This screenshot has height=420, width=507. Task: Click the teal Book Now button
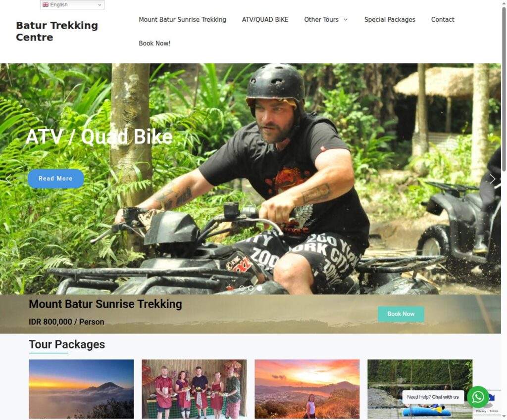point(401,314)
